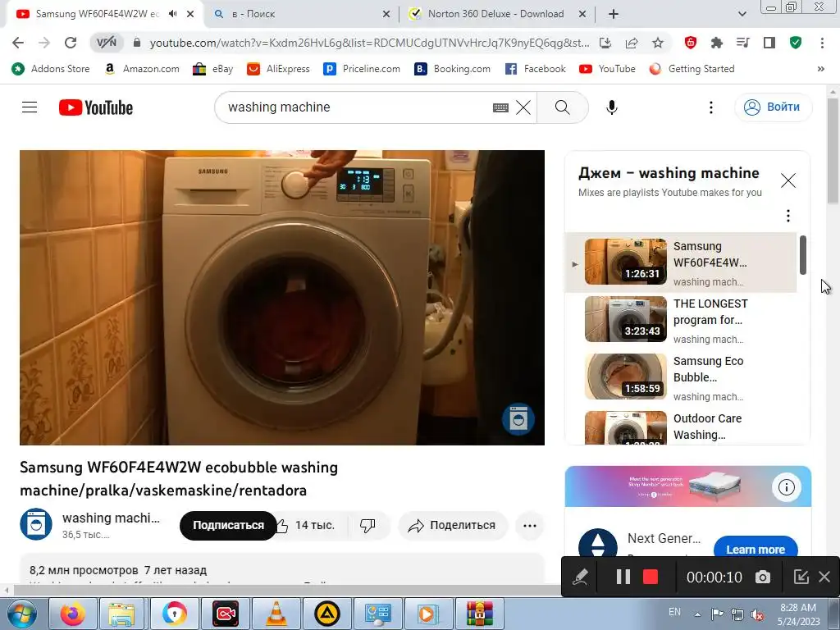
Task: Open the mix playlist three-dot options
Action: 787,216
